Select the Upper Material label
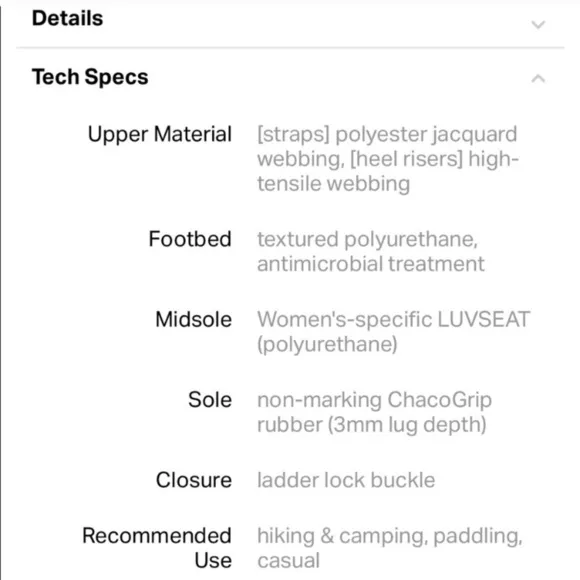The height and width of the screenshot is (580, 580). tap(160, 134)
